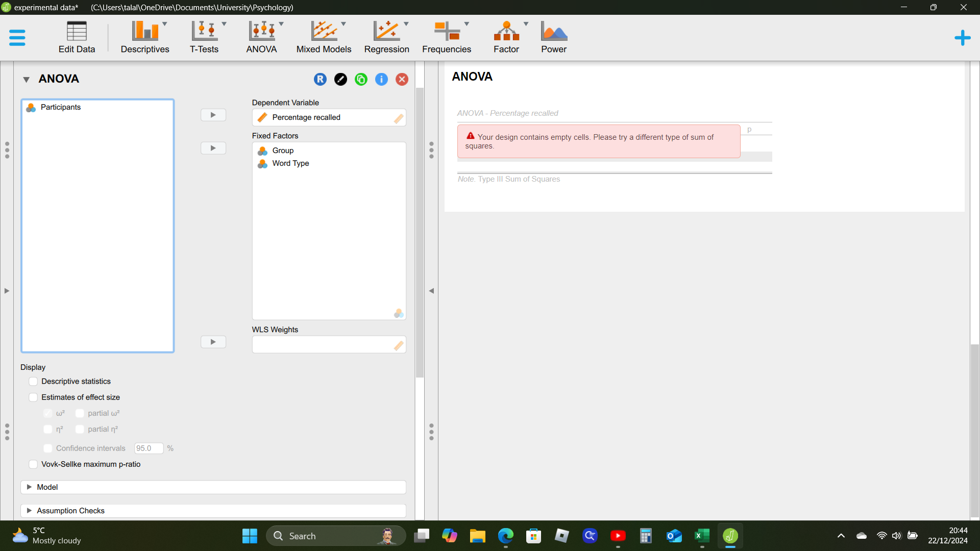Image resolution: width=980 pixels, height=551 pixels.
Task: Remove the ANOVA analysis with red X
Action: tap(402, 79)
